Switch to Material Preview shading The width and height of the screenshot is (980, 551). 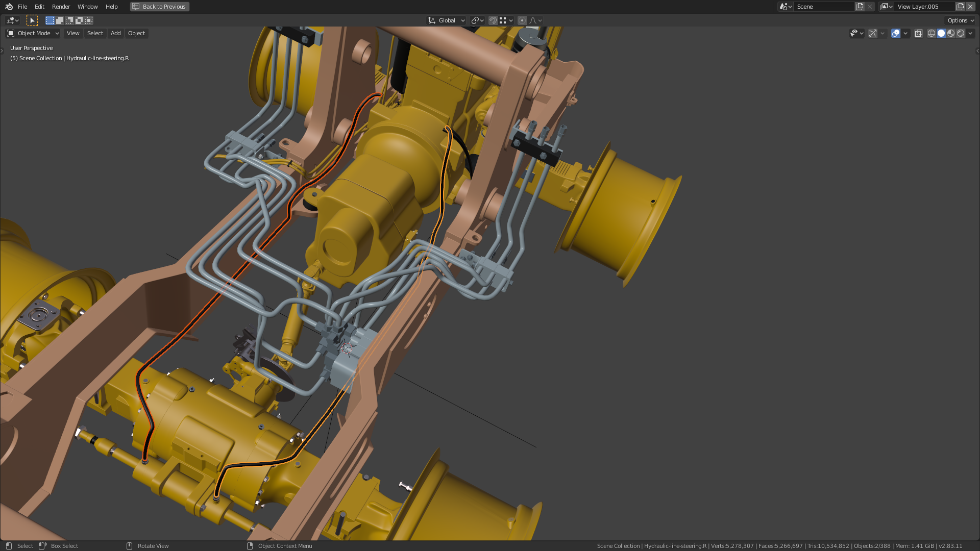click(951, 33)
